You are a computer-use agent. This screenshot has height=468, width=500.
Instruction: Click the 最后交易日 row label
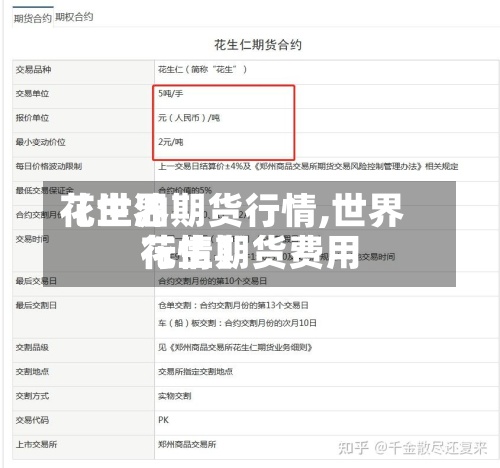pyautogui.click(x=36, y=281)
